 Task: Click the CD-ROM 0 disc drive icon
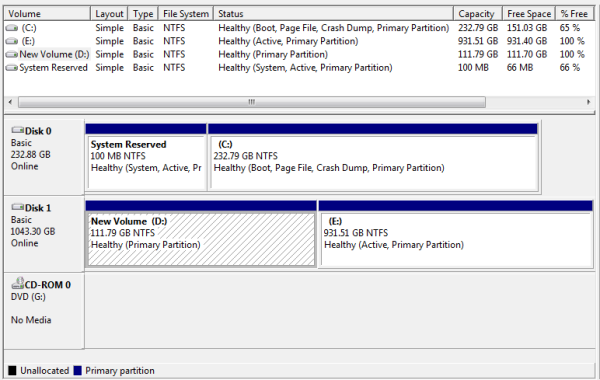tap(18, 283)
